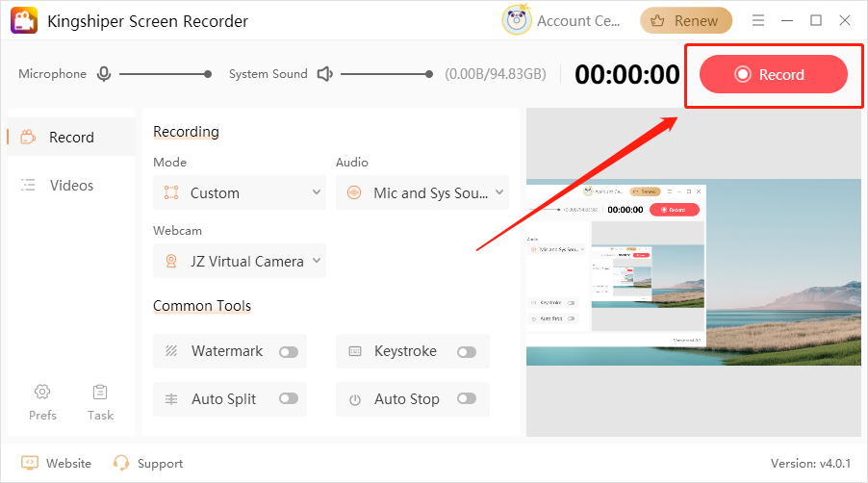The height and width of the screenshot is (483, 868).
Task: Minimize the Kingshiper window
Action: [x=786, y=20]
